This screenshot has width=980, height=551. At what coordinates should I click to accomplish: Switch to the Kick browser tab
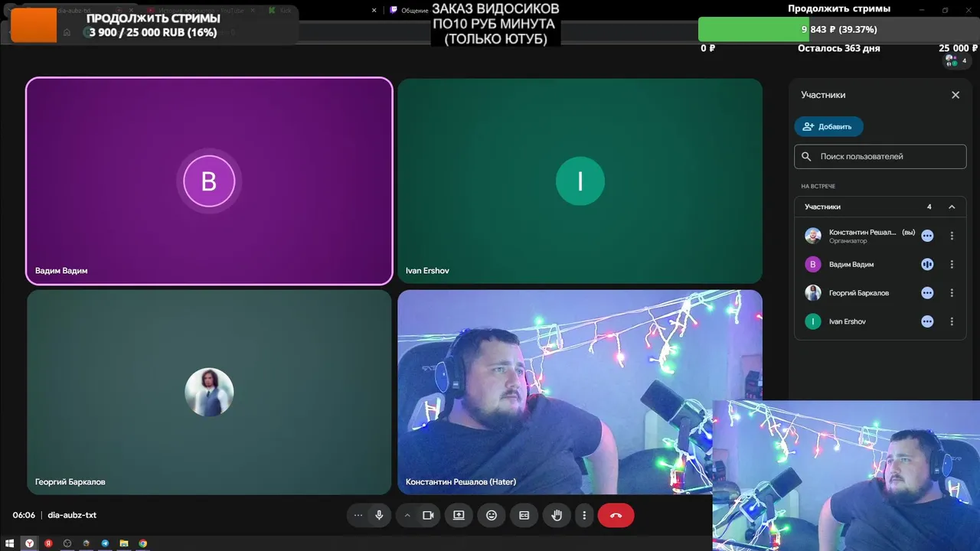click(x=279, y=11)
